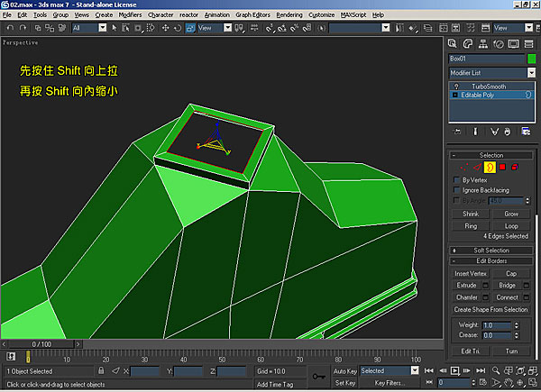The image size is (541, 392).
Task: Open Configure Modifier Sets icon
Action: point(526,132)
